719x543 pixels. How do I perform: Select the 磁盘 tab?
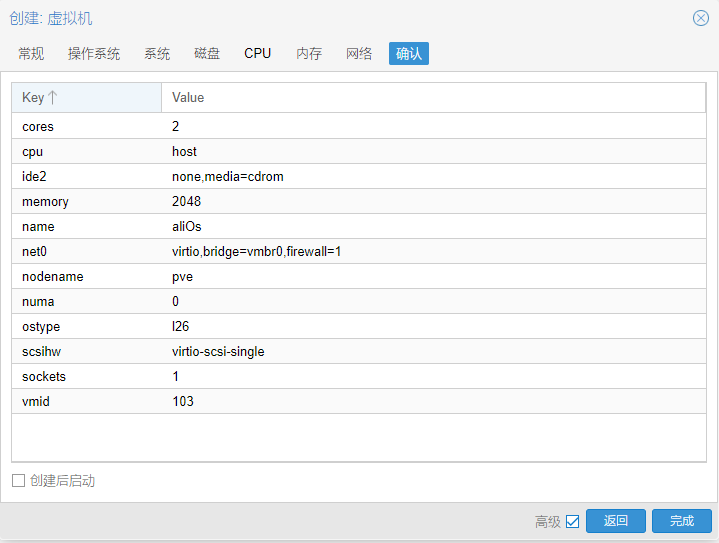tap(207, 53)
